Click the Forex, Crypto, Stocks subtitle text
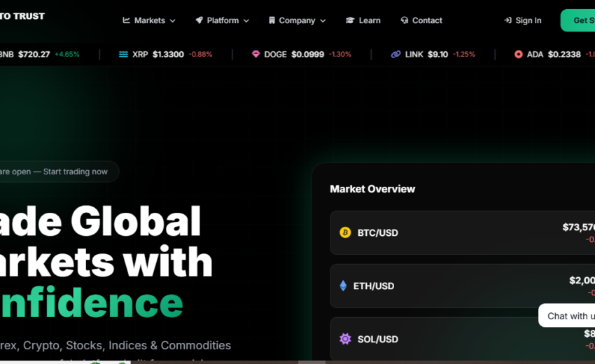595x364 pixels. coord(115,345)
